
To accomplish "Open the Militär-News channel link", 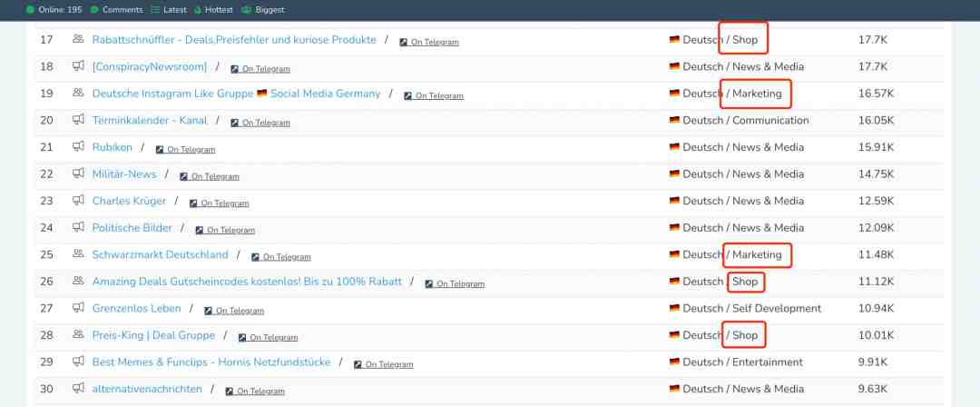I will click(x=123, y=174).
